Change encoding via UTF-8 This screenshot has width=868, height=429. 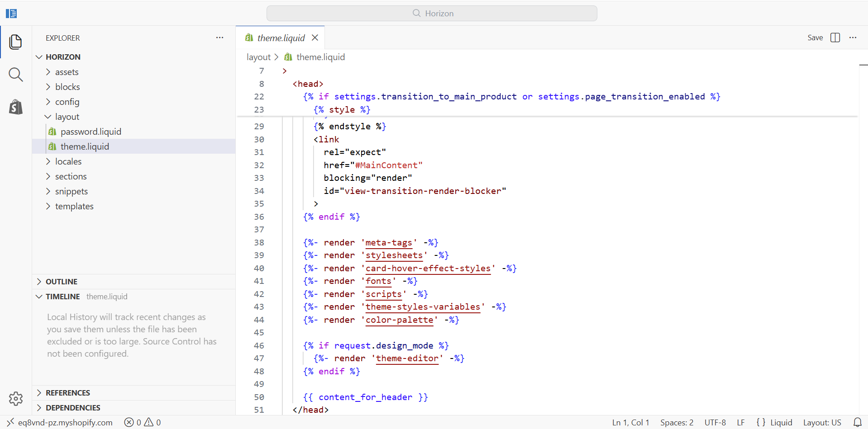point(715,422)
